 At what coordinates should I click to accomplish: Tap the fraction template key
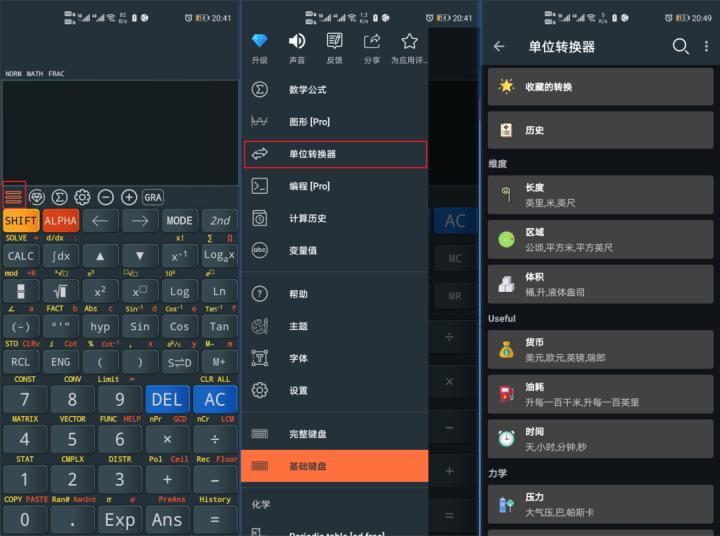21,291
